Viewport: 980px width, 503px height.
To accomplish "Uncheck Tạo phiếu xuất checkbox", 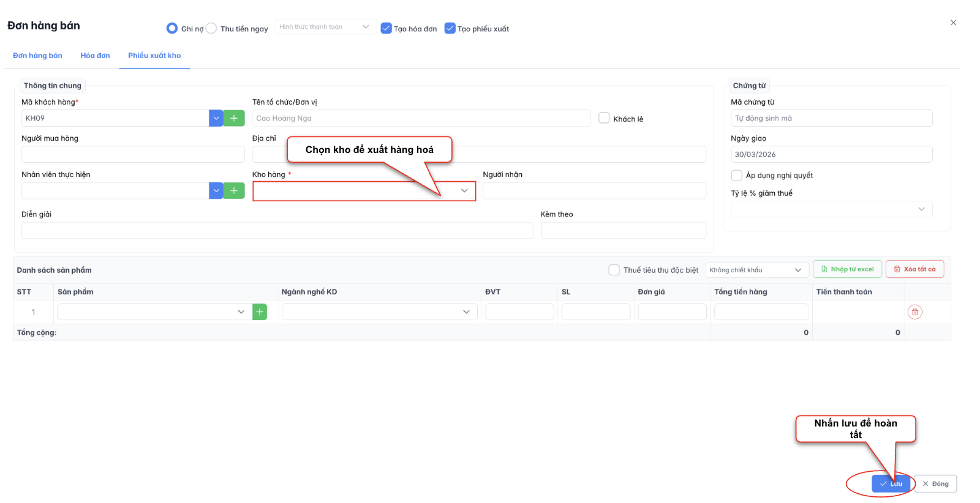I will [x=450, y=28].
